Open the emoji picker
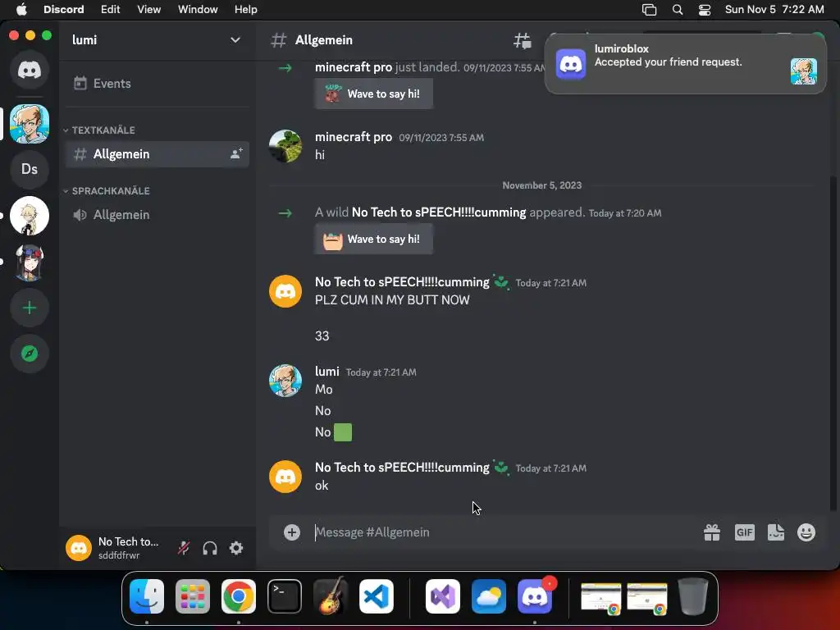Image resolution: width=840 pixels, height=630 pixels. coord(806,532)
